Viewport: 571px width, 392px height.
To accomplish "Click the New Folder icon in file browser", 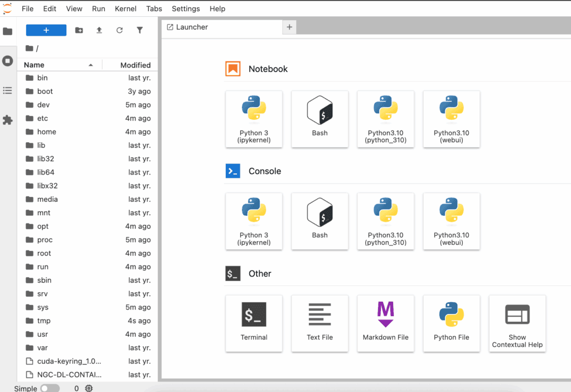I will 79,30.
